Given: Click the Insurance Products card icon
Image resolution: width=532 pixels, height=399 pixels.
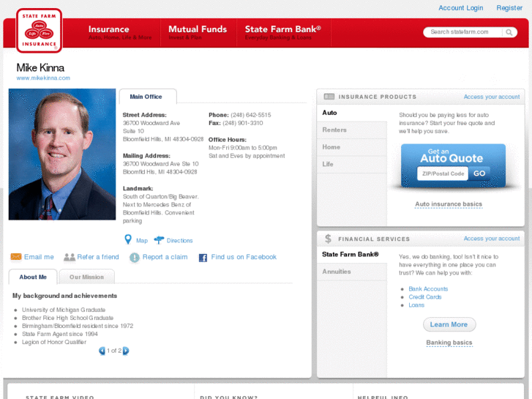Looking at the screenshot, I should [x=329, y=97].
